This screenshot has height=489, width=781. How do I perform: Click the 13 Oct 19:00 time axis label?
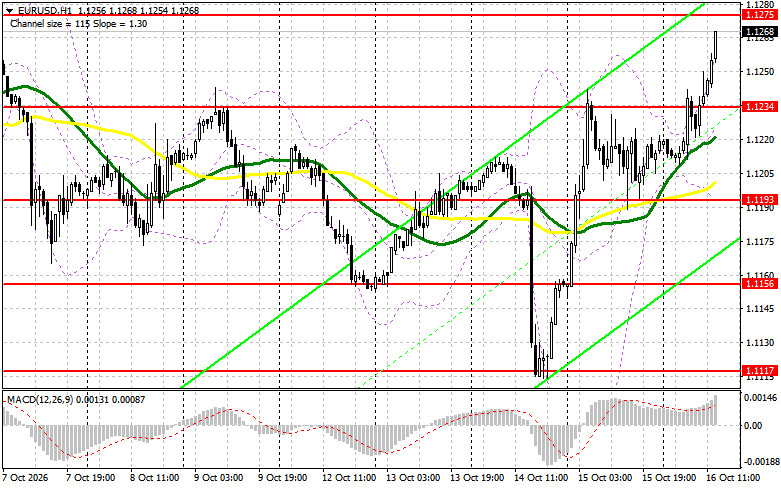[477, 478]
